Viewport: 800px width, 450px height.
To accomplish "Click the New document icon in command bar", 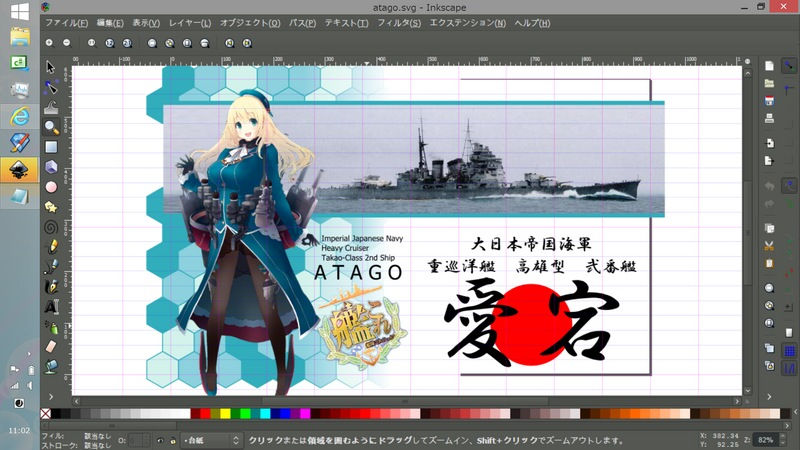I will (x=769, y=66).
